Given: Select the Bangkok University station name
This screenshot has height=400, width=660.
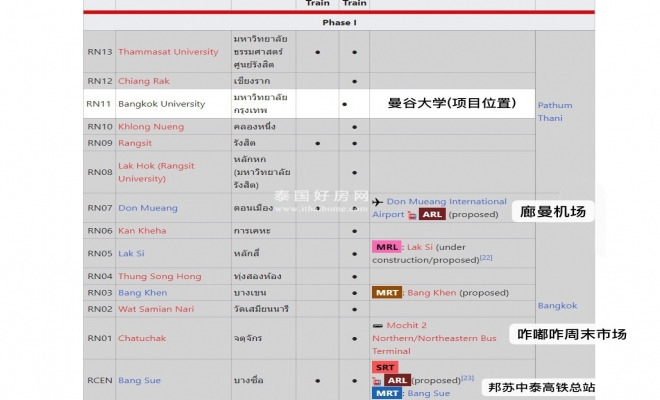Looking at the screenshot, I should 161,104.
